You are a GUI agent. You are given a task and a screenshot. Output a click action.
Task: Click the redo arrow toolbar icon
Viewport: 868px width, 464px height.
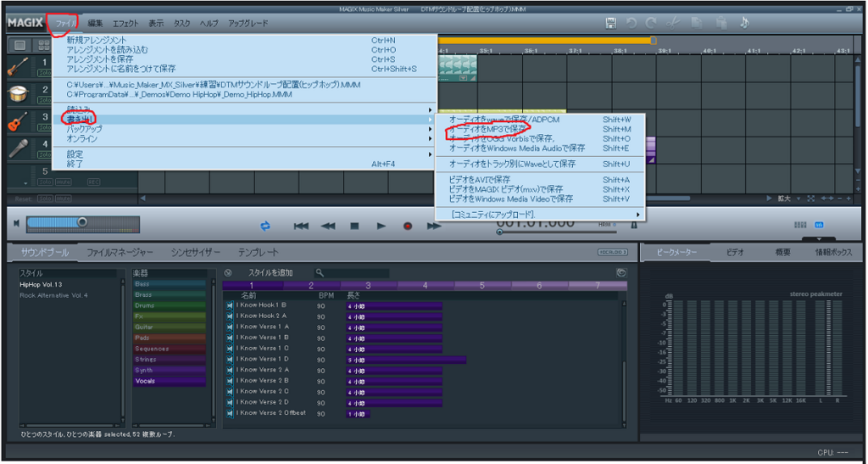tap(651, 23)
